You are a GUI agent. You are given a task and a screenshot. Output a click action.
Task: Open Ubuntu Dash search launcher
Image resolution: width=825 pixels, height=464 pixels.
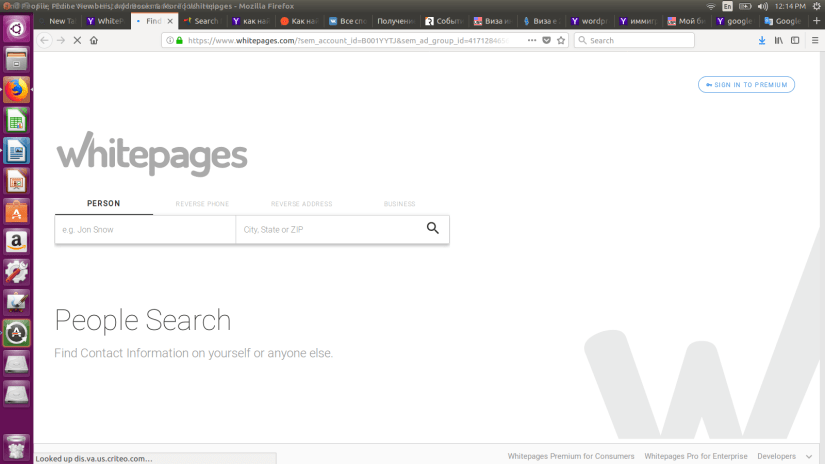tap(16, 28)
